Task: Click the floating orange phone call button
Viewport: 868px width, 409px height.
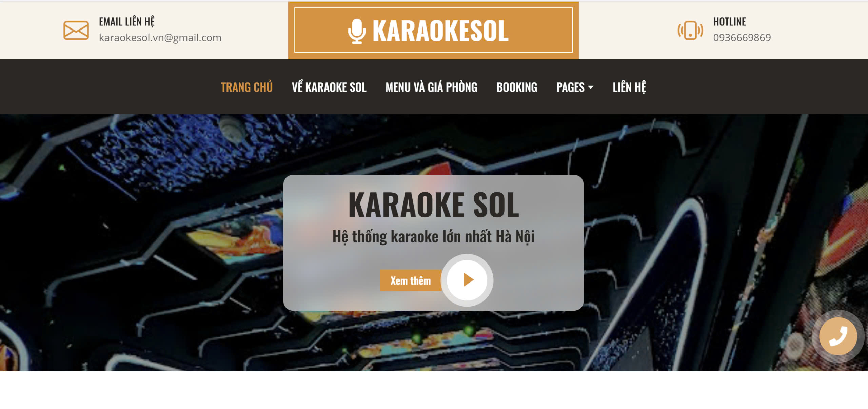Action: pyautogui.click(x=838, y=336)
